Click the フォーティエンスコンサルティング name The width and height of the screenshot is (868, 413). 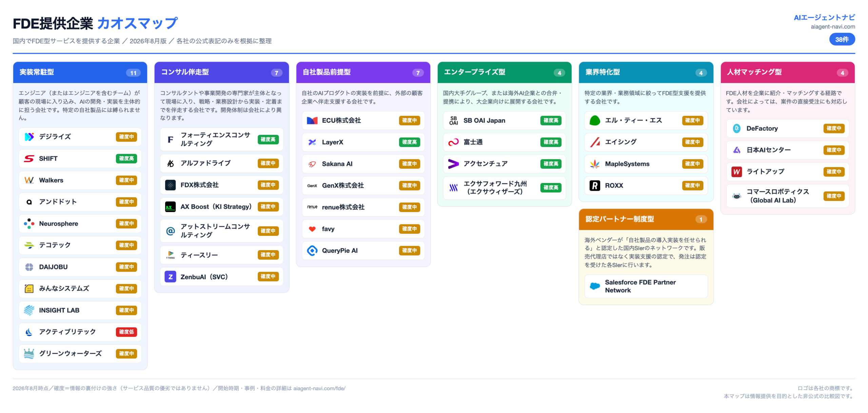point(215,139)
